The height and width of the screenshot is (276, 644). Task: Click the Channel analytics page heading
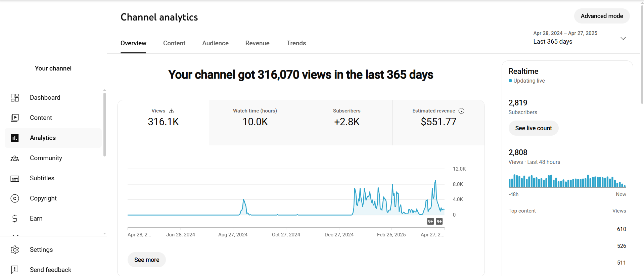(x=159, y=17)
